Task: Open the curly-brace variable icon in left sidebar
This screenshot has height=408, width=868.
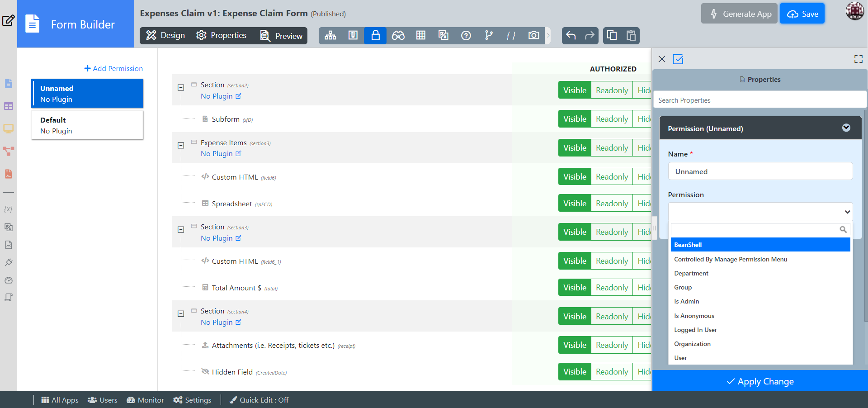Action: pos(8,209)
